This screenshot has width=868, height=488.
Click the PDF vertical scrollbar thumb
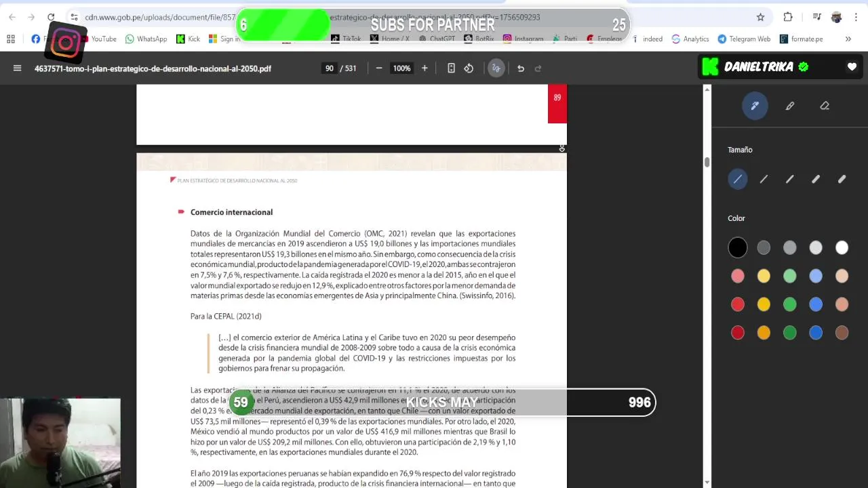coord(707,162)
